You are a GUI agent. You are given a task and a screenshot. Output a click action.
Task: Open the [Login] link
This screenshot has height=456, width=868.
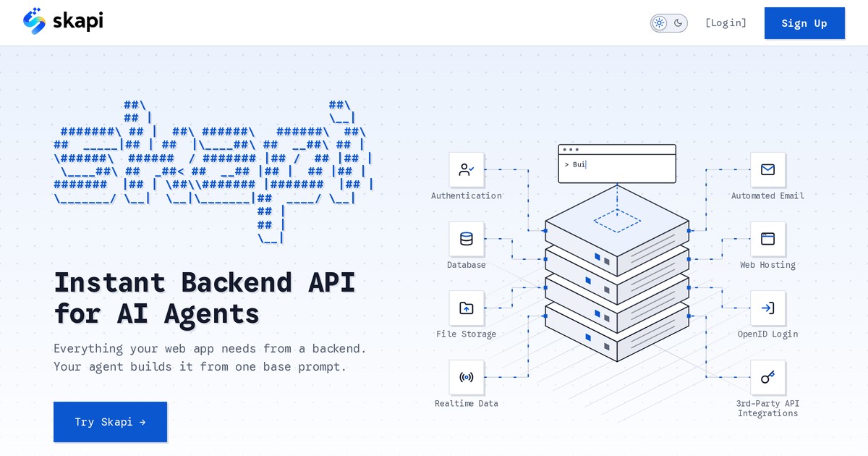pos(726,22)
